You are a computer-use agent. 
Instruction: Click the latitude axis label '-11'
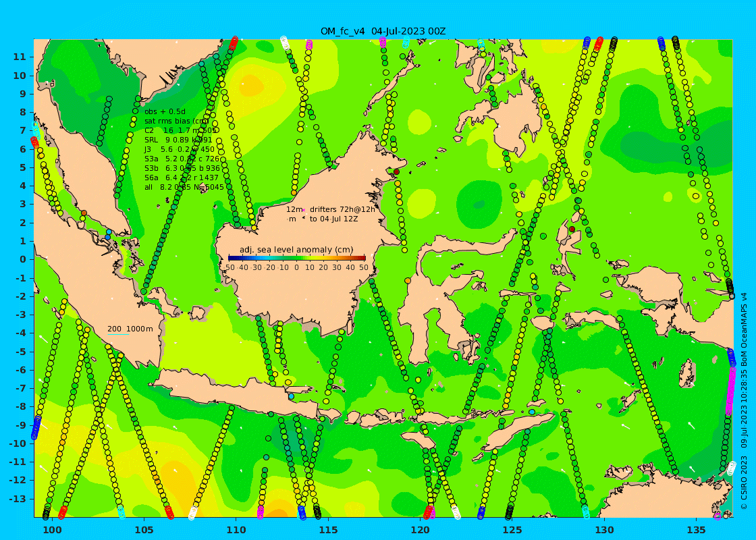pyautogui.click(x=18, y=462)
